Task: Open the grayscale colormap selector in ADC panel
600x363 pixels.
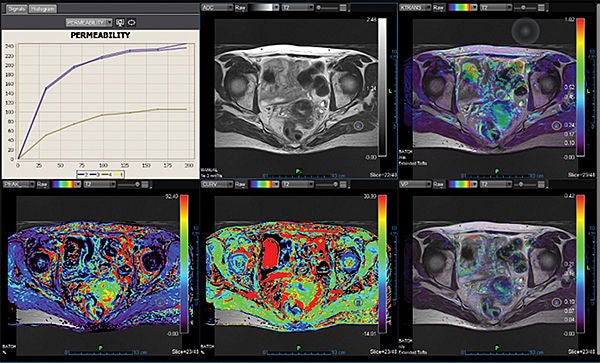Action: click(x=264, y=7)
